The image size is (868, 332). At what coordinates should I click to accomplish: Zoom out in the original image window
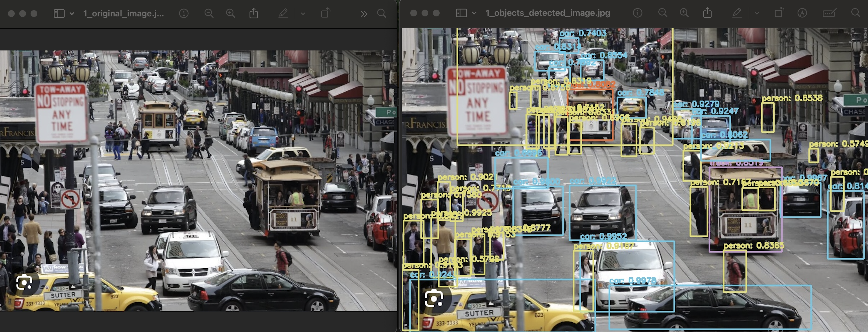click(209, 14)
